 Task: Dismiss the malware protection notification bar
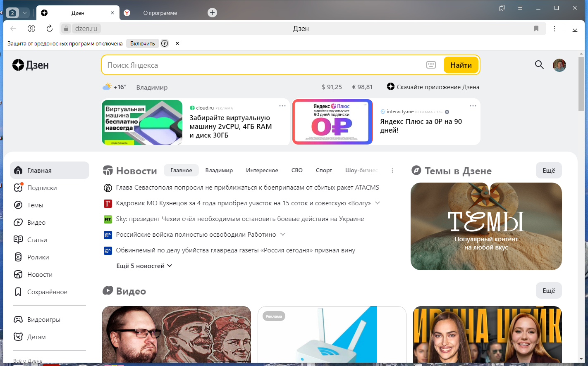(x=177, y=43)
